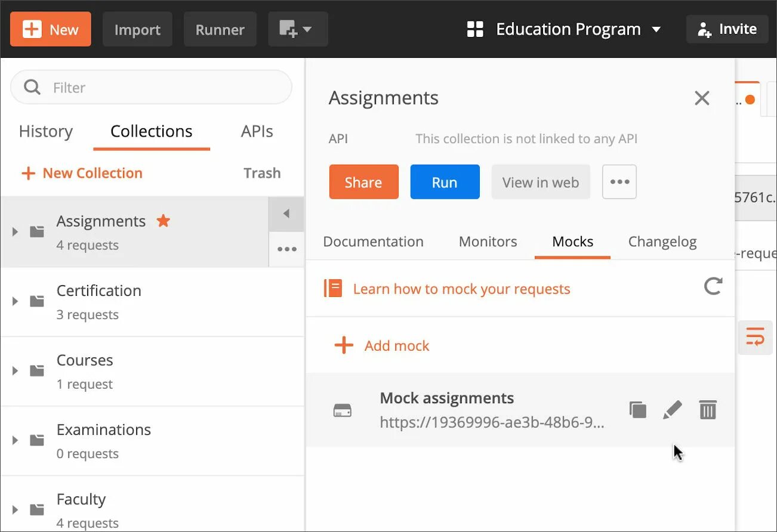The width and height of the screenshot is (777, 532).
Task: Open more actions menu beside View in web
Action: tap(619, 182)
